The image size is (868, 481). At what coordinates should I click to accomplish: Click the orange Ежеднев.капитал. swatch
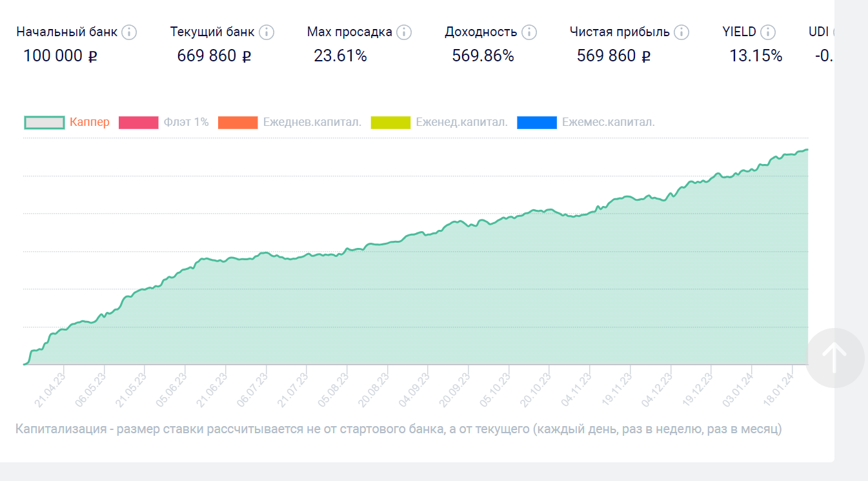(x=238, y=123)
